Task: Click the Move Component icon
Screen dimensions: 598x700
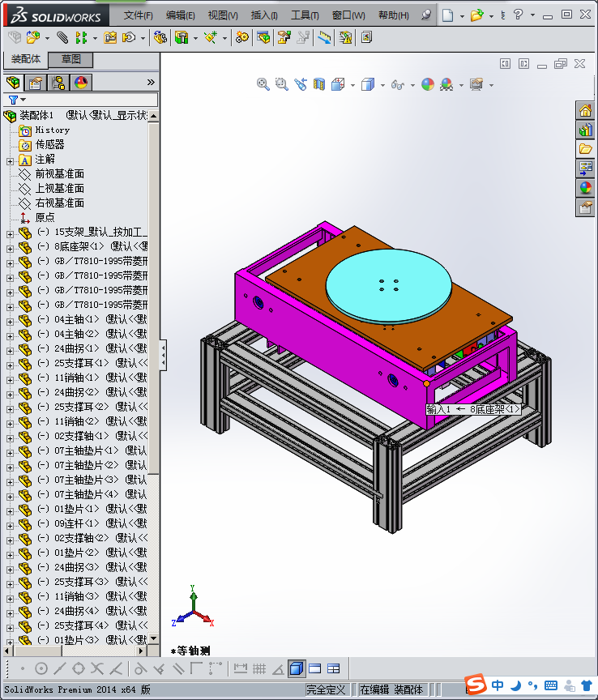Action: pos(130,37)
